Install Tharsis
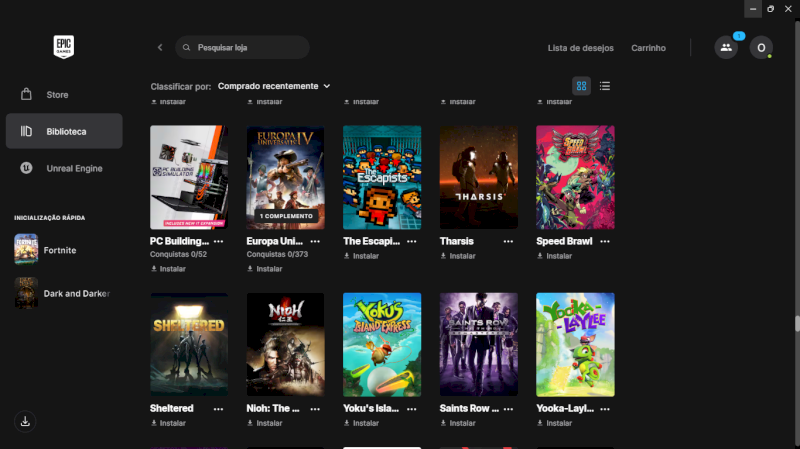The image size is (800, 449). [x=458, y=256]
